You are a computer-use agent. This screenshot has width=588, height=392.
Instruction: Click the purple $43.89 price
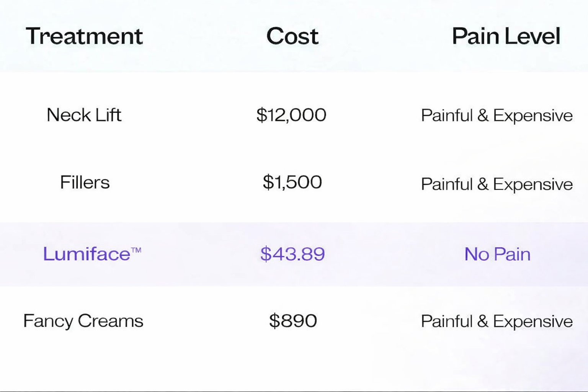292,254
